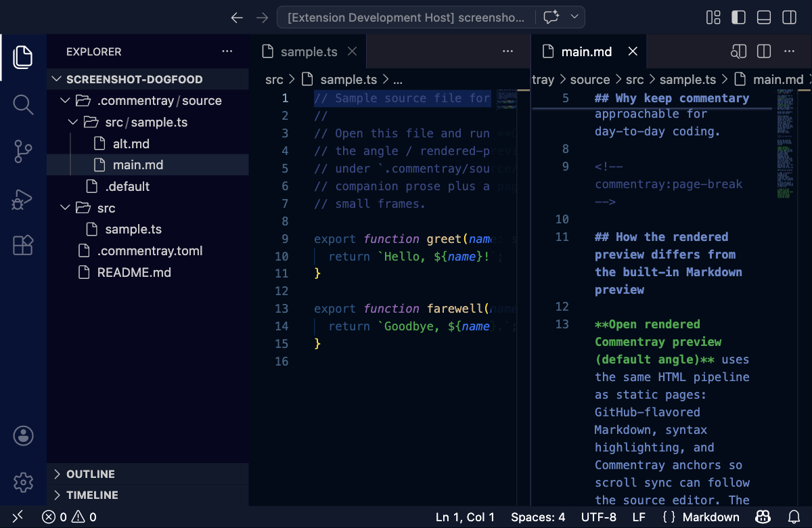Expand the OUTLINE section
Screen dimensions: 812x528
148,474
